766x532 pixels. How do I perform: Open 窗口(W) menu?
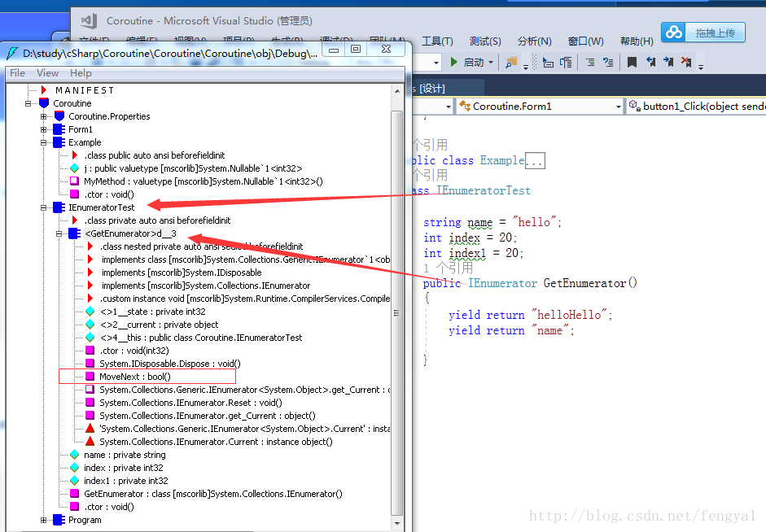pos(585,41)
